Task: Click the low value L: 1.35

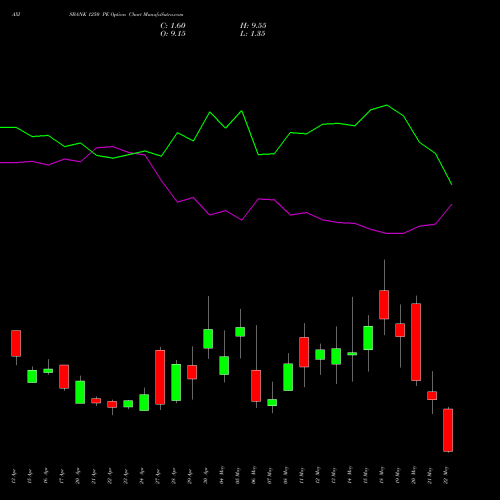Action: point(253,34)
